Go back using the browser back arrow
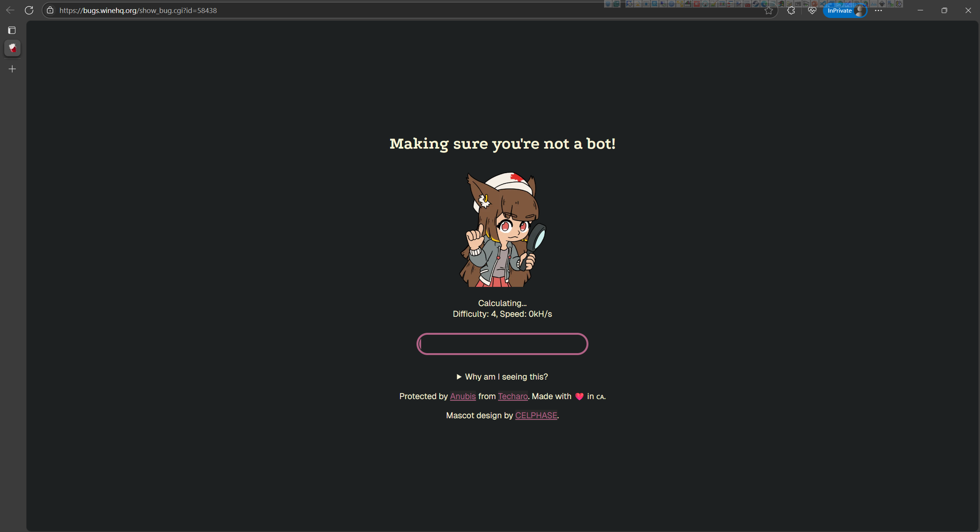The image size is (980, 532). point(10,10)
